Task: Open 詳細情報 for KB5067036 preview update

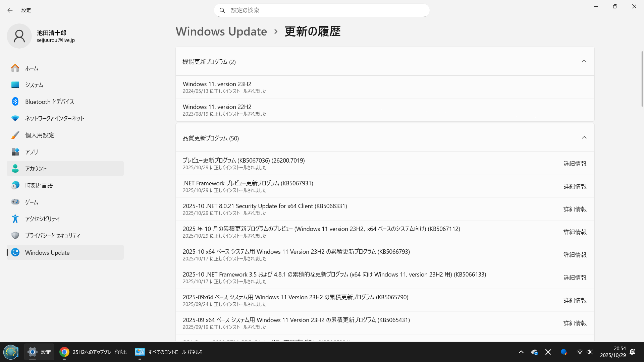Action: tap(575, 164)
